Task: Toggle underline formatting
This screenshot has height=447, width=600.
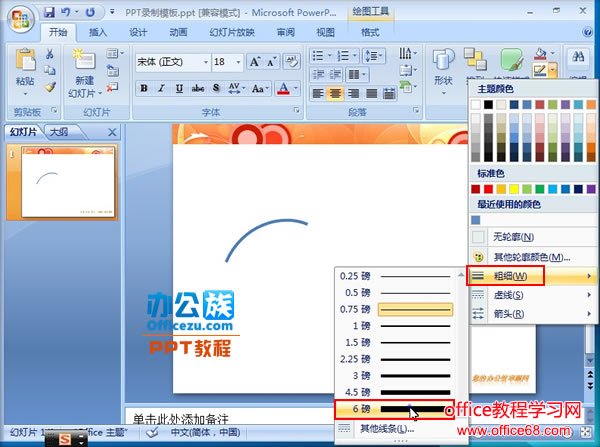Action: 179,88
